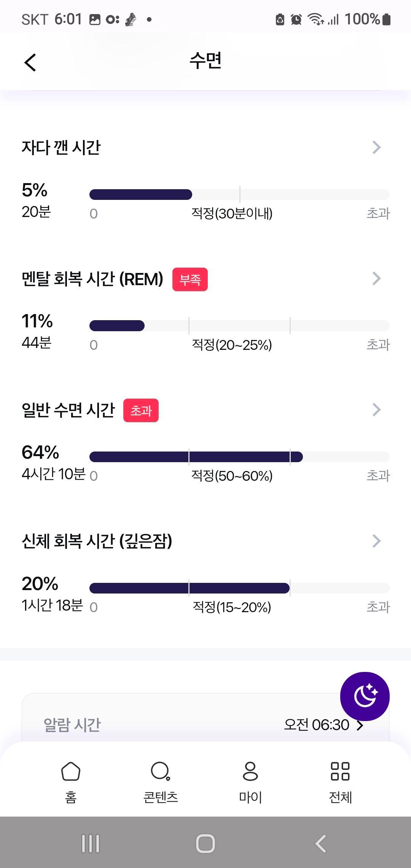Tap the 부족 badge next to REM
This screenshot has width=411, height=868.
coord(190,279)
